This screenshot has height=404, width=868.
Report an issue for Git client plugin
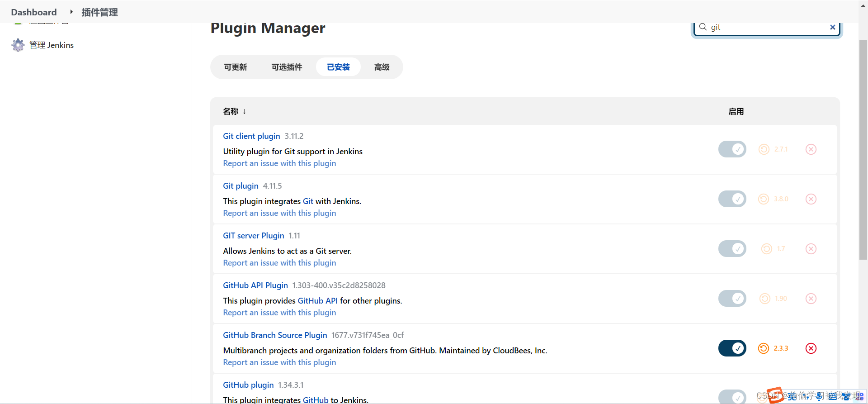click(x=279, y=163)
